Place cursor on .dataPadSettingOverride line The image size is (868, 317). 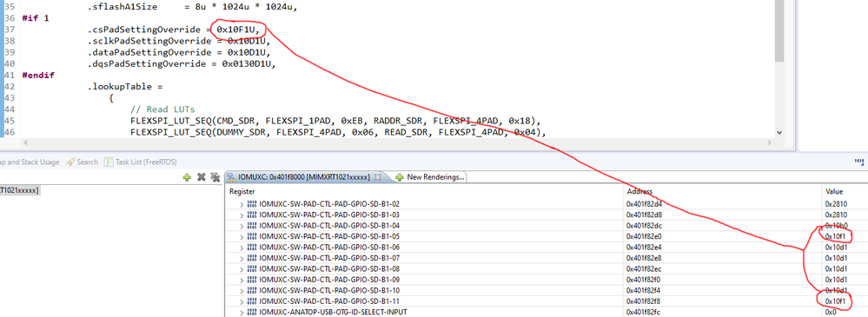click(178, 52)
